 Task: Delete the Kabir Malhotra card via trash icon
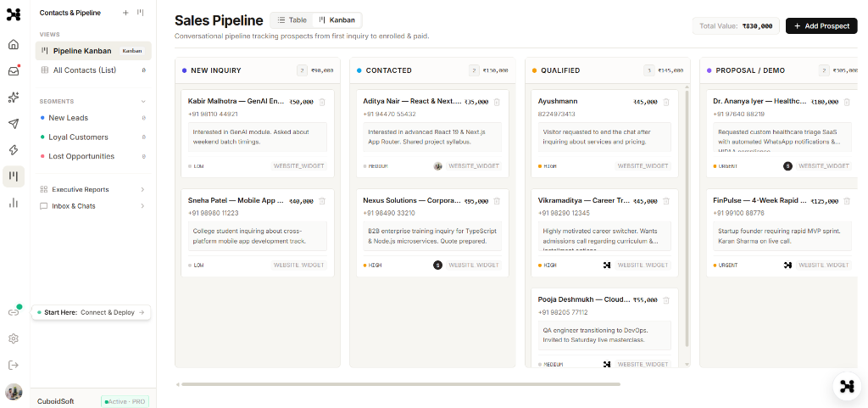(322, 102)
